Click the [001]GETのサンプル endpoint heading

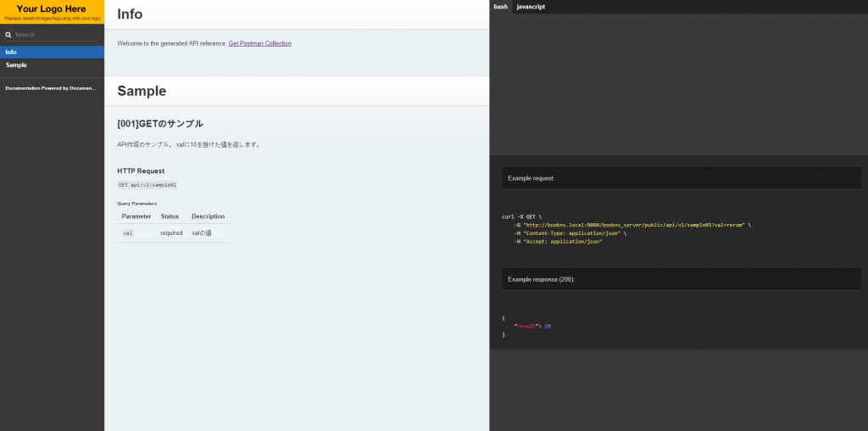[160, 124]
